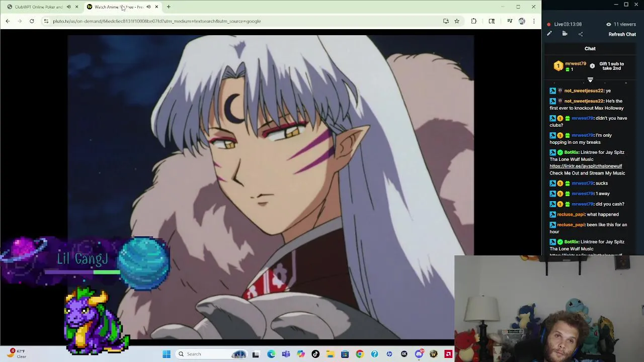
Task: Open Copilot from the taskbar
Action: (300, 354)
